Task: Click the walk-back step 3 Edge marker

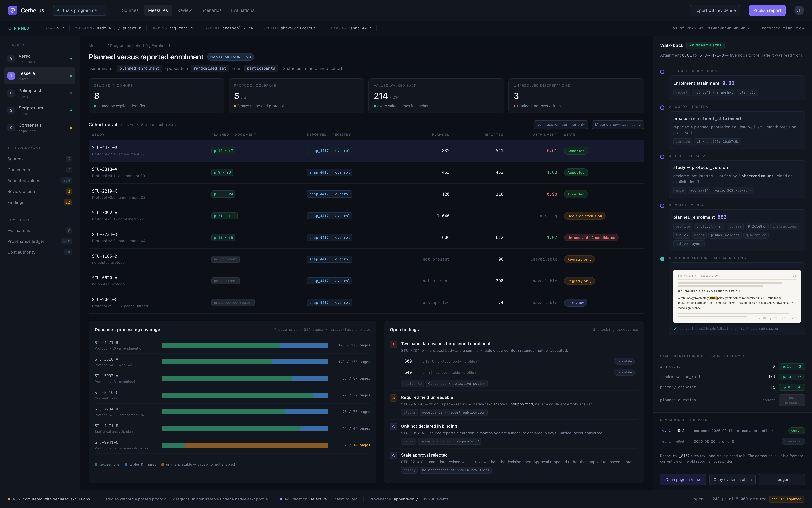Action: click(x=662, y=157)
